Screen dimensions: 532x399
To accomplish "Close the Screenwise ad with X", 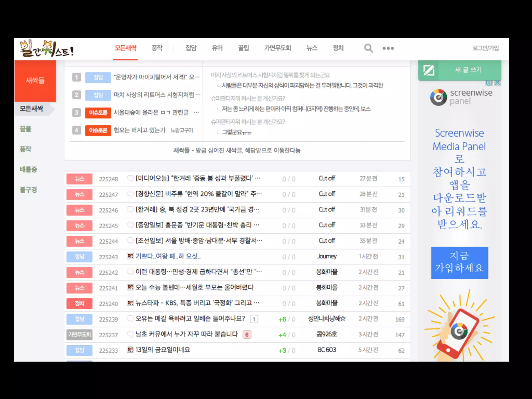I will [497, 83].
